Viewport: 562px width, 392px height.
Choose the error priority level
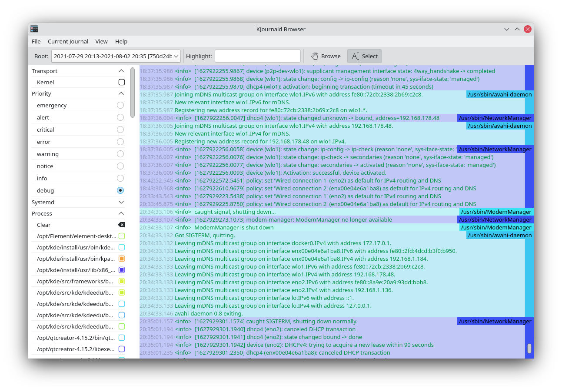120,142
